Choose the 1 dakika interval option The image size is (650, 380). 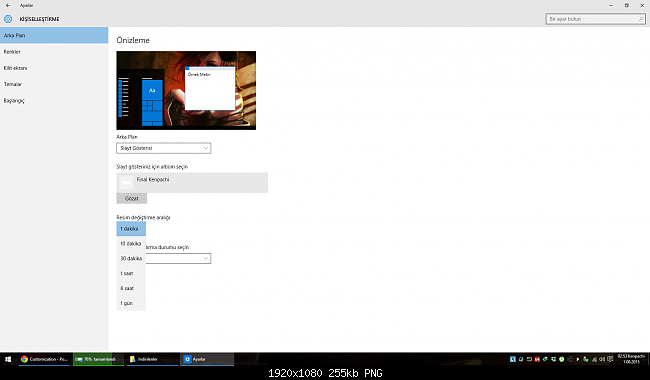(131, 229)
